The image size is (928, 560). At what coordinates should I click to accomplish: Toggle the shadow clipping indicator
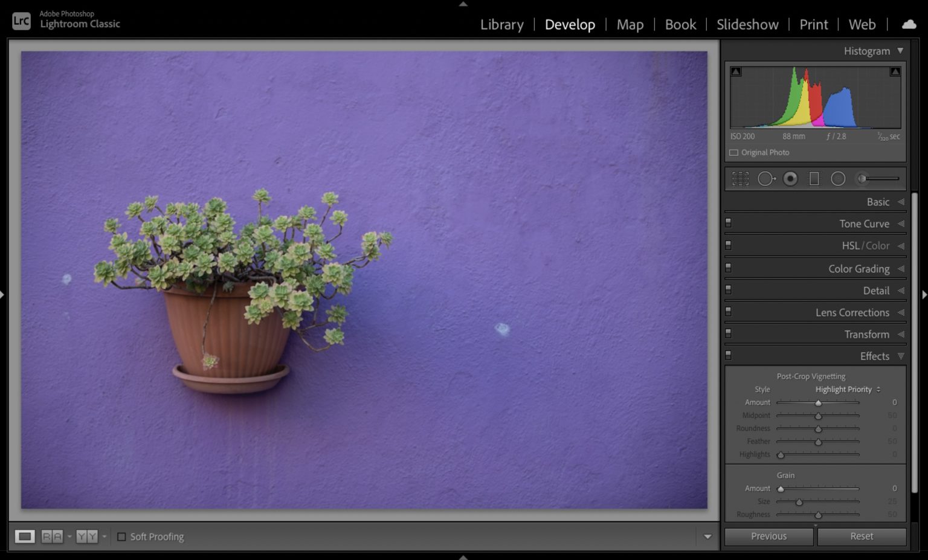pos(735,71)
